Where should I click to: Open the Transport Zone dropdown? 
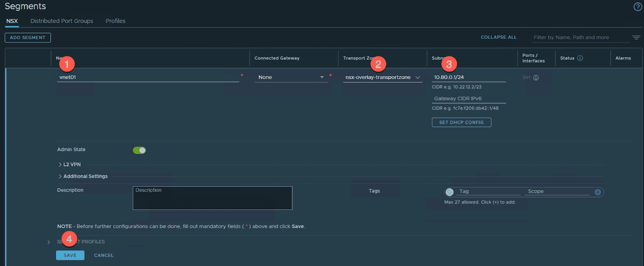382,77
